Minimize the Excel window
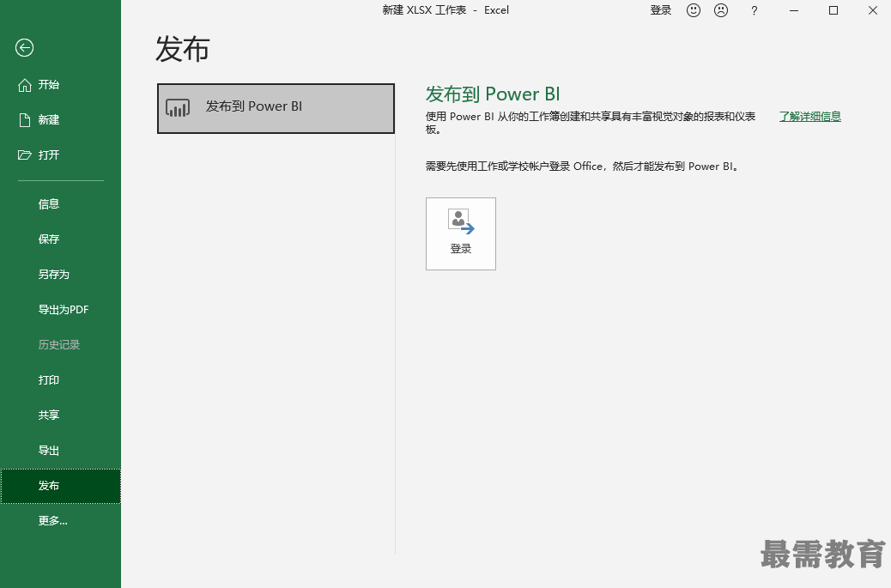 [794, 10]
